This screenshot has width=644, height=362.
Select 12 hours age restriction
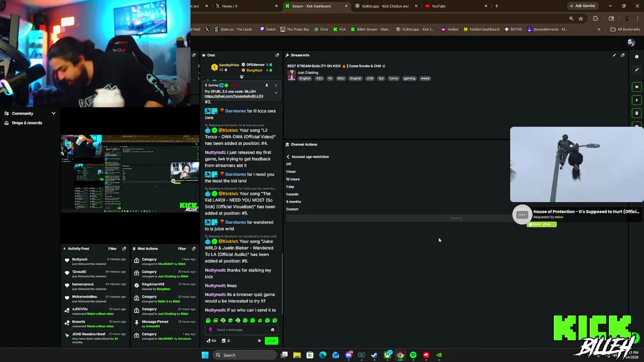coord(293,179)
